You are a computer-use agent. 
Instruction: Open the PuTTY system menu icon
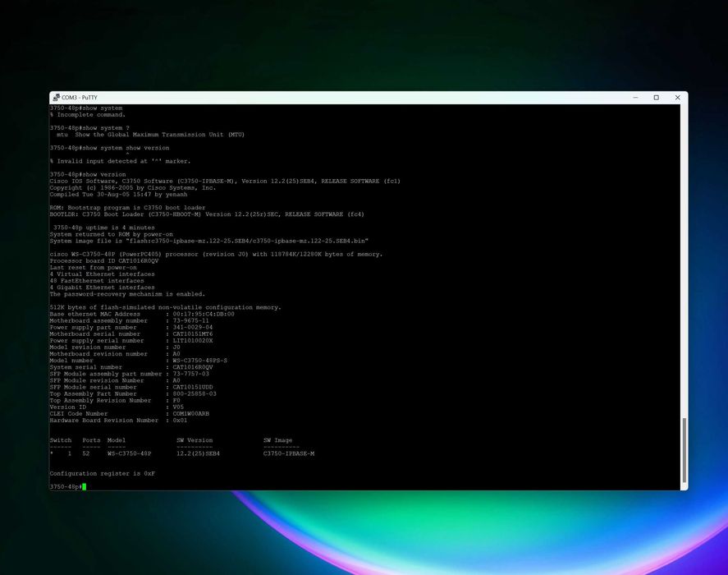click(x=56, y=97)
